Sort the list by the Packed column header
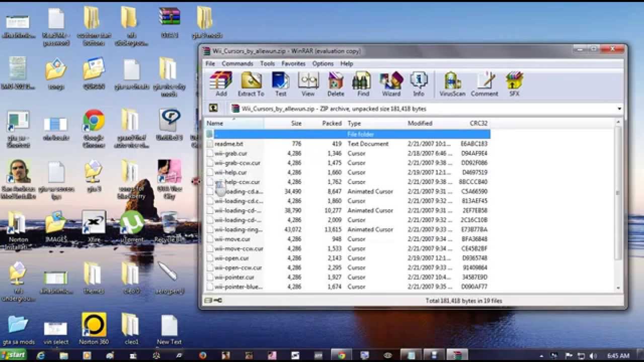The height and width of the screenshot is (362, 644). [325, 123]
